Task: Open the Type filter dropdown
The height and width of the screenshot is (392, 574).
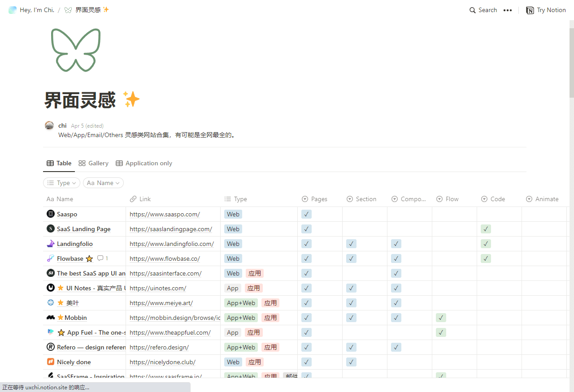Action: click(61, 183)
